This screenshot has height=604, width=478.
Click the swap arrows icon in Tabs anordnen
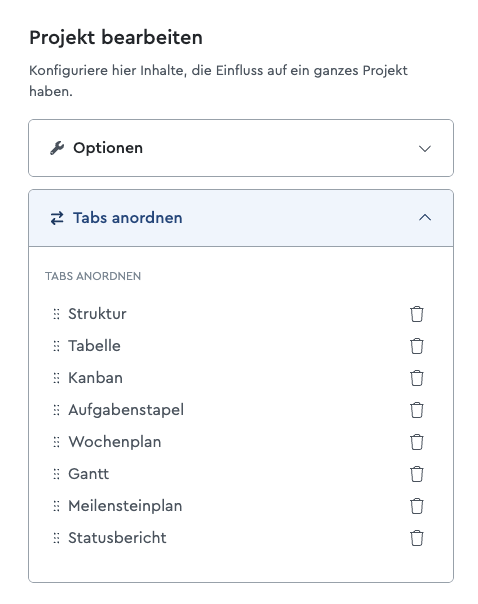click(57, 218)
